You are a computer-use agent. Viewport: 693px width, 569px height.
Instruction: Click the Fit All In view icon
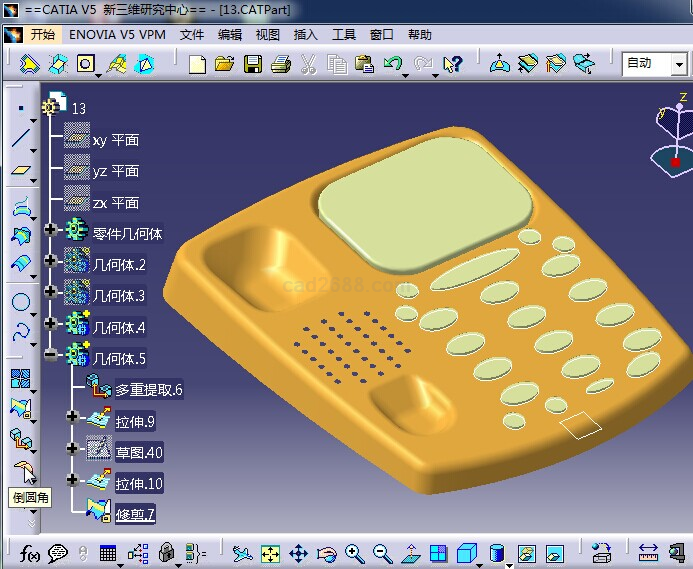coord(270,553)
